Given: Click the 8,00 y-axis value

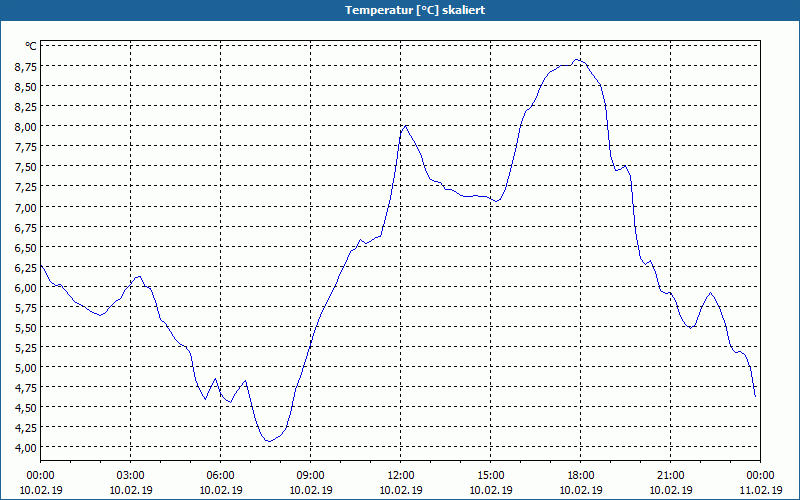Looking at the screenshot, I should pos(27,127).
